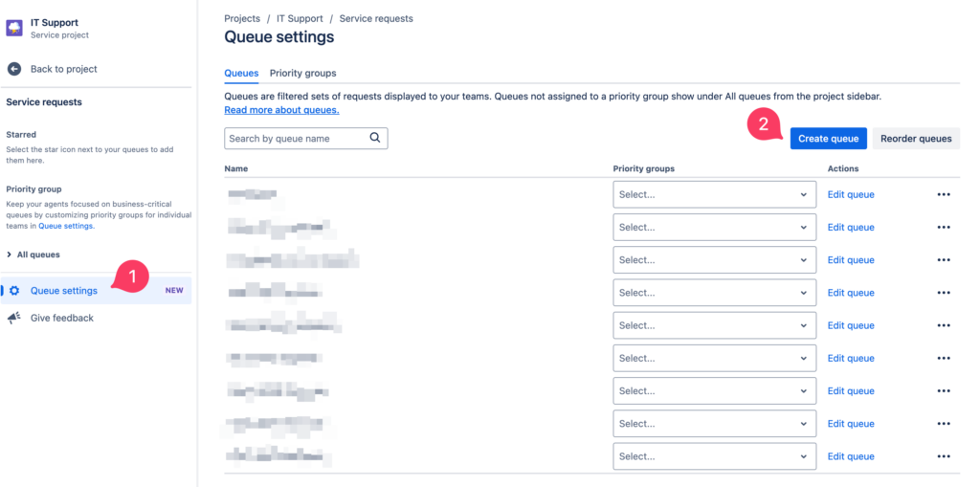Open the Read more about queues link
This screenshot has height=487, width=980.
[281, 110]
